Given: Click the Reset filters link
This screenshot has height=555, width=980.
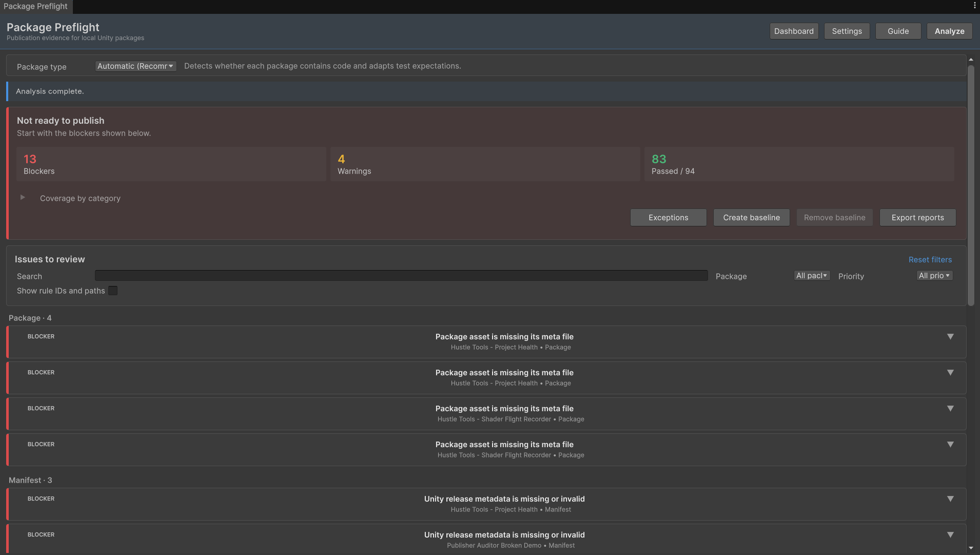Looking at the screenshot, I should click(930, 260).
